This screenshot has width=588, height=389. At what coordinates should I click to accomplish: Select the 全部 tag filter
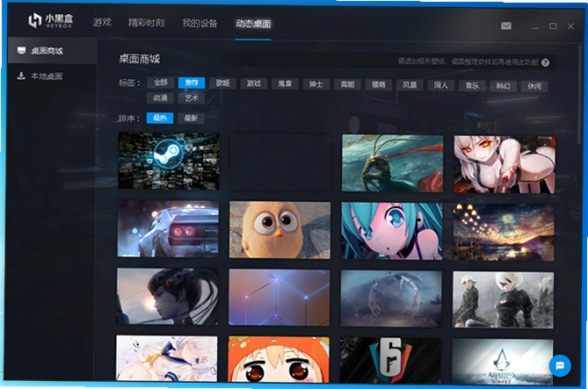161,82
